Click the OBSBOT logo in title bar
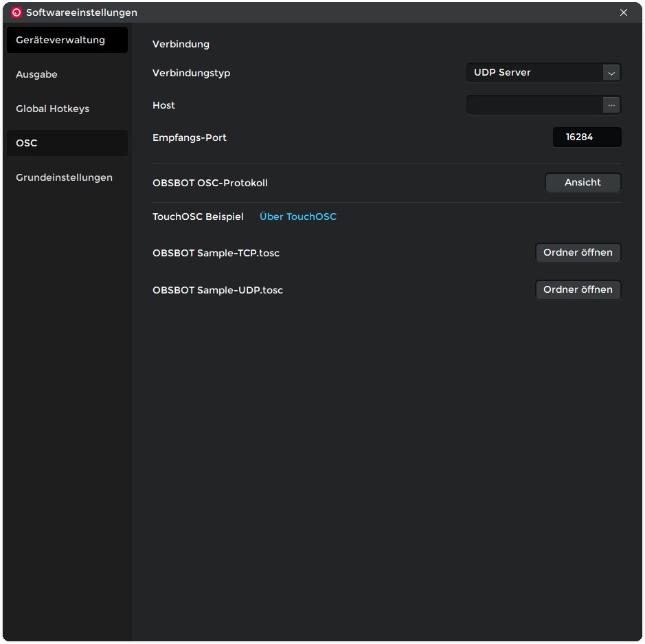The height and width of the screenshot is (644, 645). coord(16,12)
